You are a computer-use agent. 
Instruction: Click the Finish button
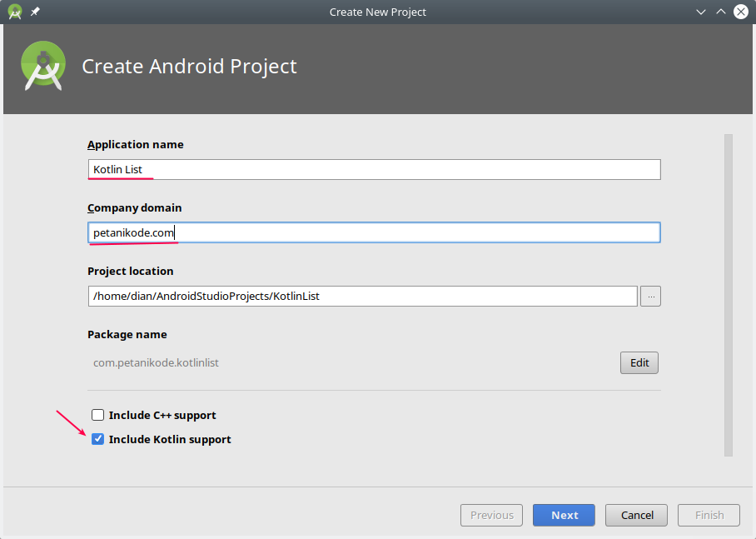(709, 515)
